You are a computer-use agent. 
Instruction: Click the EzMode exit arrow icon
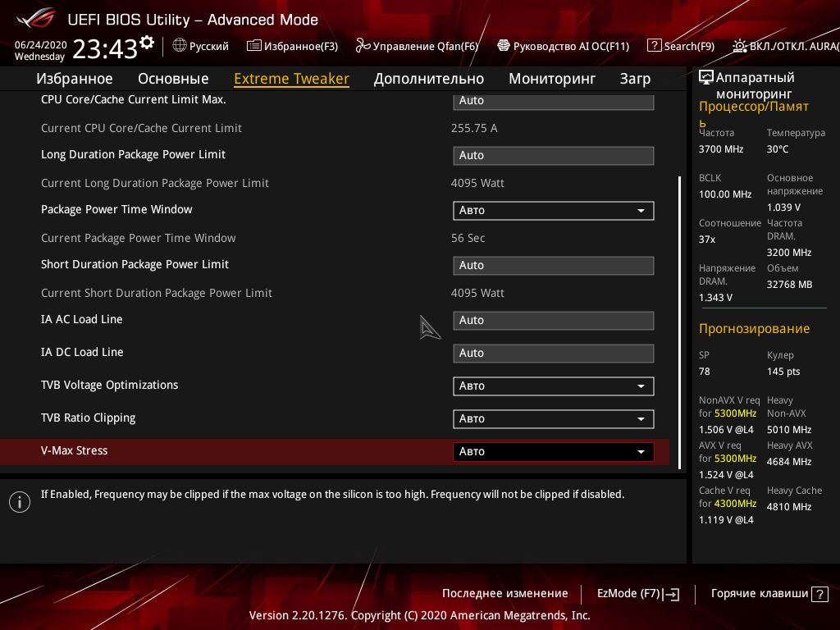[x=672, y=594]
